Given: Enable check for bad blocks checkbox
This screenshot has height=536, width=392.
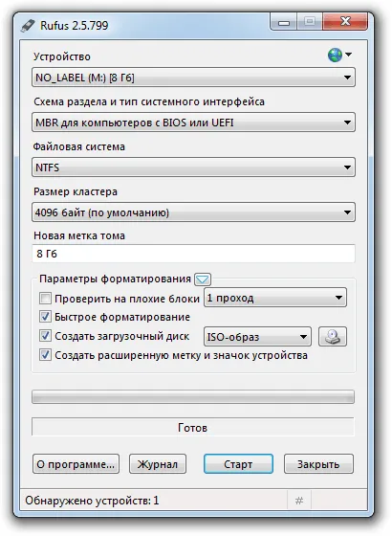Looking at the screenshot, I should [45, 298].
